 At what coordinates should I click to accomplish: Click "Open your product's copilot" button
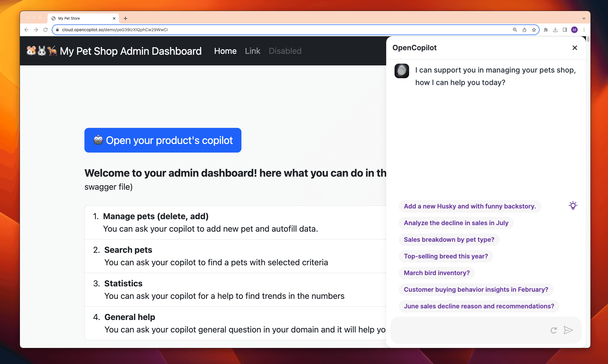[163, 140]
